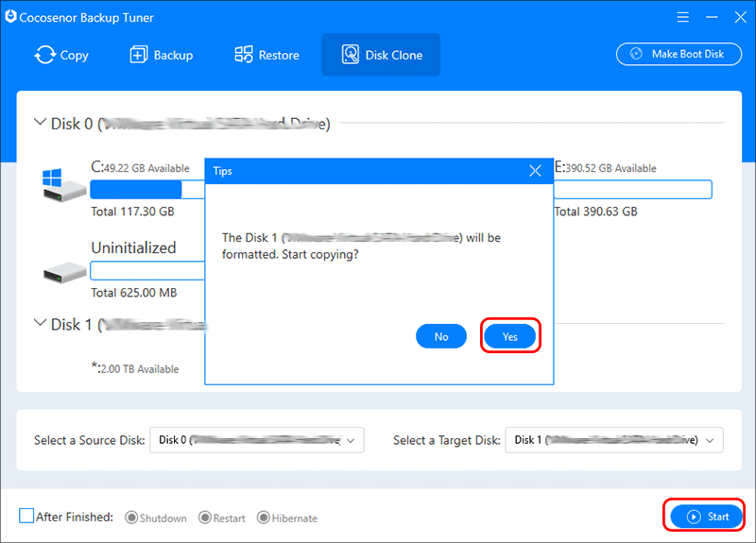Switch to the Backup tab
This screenshot has height=543, width=756.
click(x=162, y=55)
